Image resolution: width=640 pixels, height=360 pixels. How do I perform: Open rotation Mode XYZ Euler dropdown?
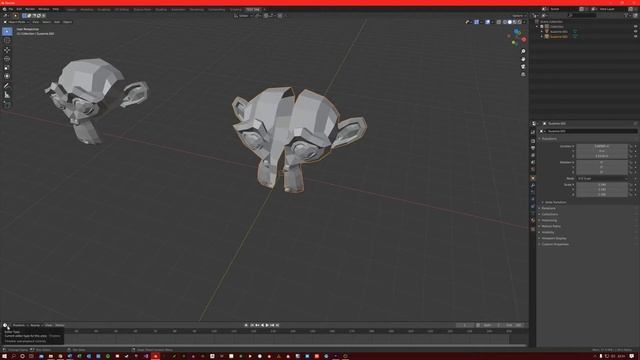pyautogui.click(x=602, y=178)
